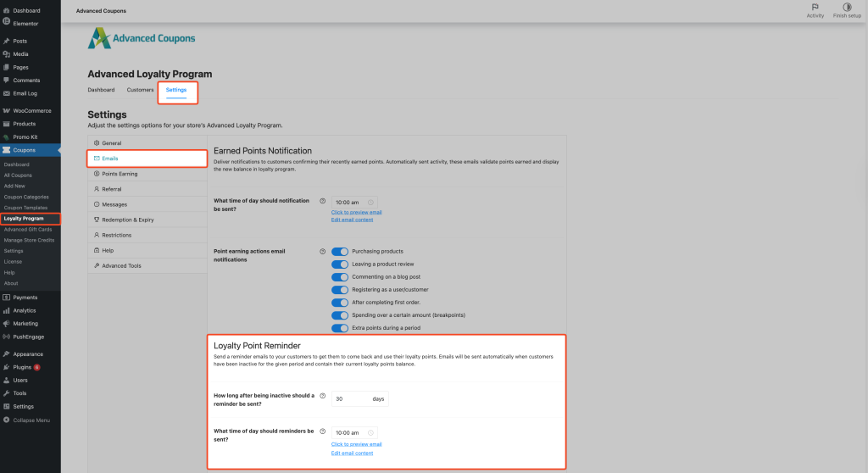Image resolution: width=868 pixels, height=473 pixels.
Task: Click preview email link under Earned Points
Action: point(357,212)
